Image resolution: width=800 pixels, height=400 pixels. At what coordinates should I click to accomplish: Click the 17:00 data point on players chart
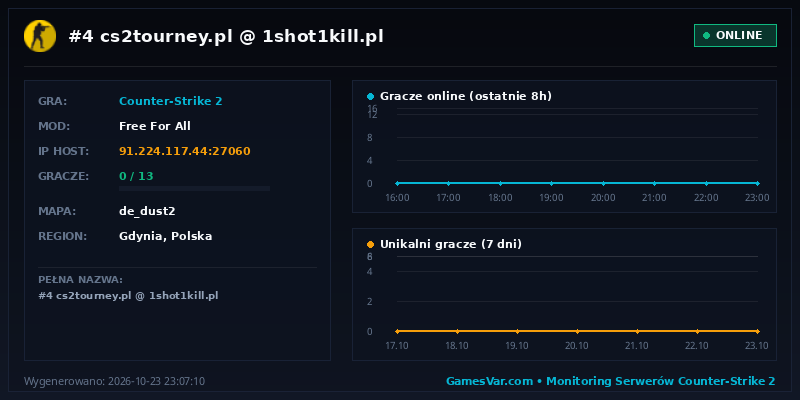(x=448, y=183)
